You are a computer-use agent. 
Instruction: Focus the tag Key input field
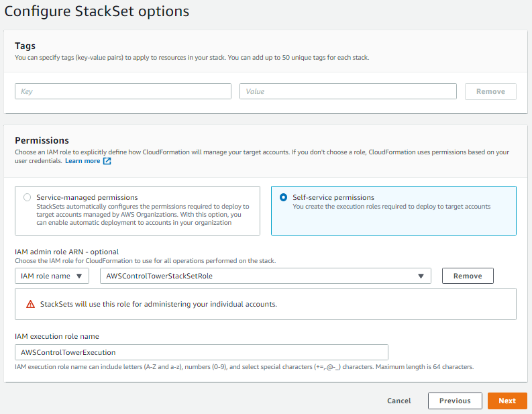pyautogui.click(x=123, y=91)
